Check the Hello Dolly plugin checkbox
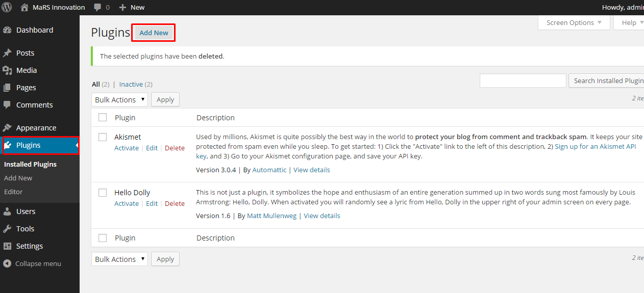The image size is (644, 293). [103, 193]
